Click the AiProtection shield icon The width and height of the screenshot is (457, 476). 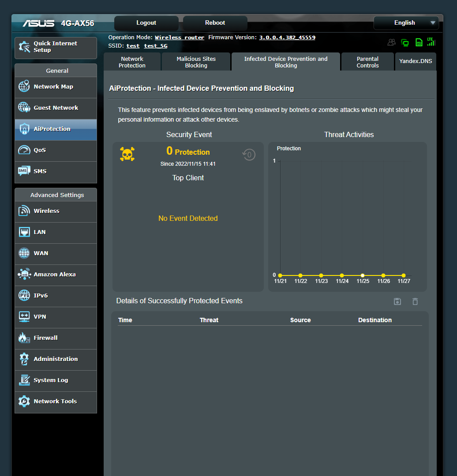24,129
